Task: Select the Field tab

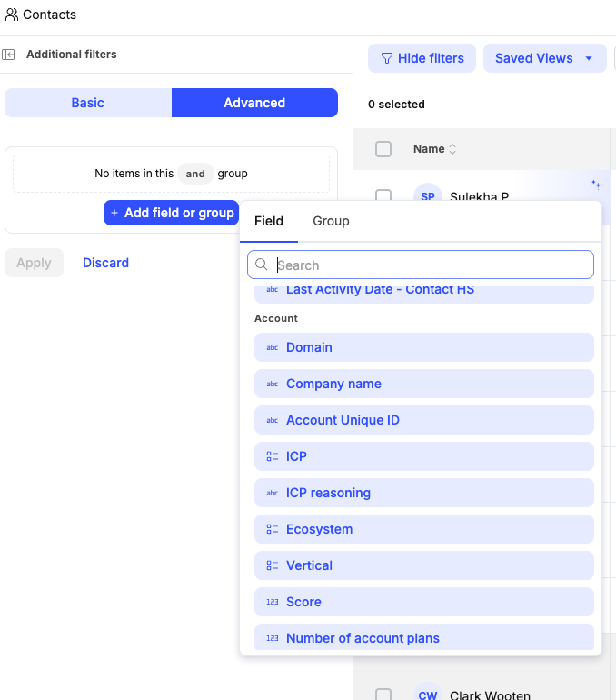Action: pos(269,221)
